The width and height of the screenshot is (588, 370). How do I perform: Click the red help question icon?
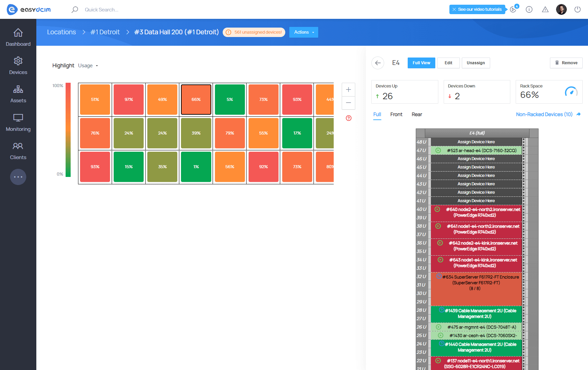[x=348, y=118]
